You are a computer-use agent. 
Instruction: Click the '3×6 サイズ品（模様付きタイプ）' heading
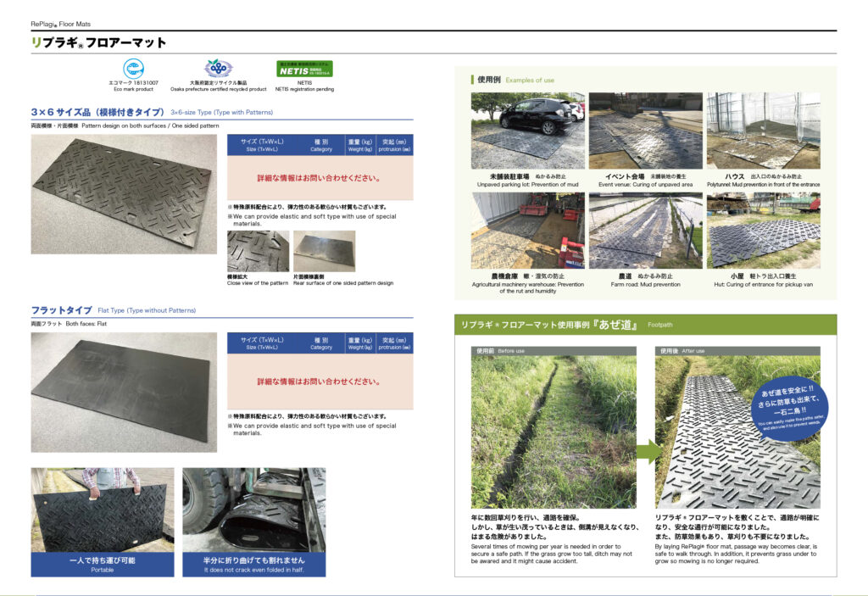tap(97, 112)
